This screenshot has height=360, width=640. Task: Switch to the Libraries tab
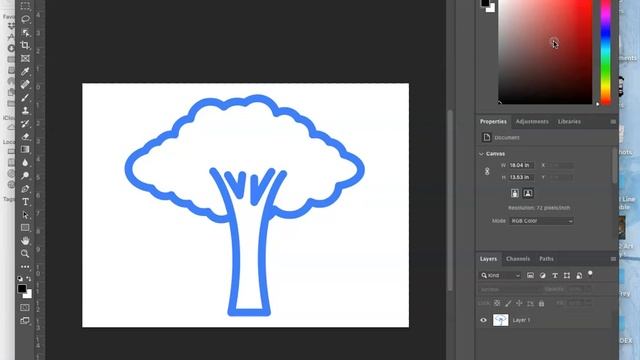(x=569, y=122)
